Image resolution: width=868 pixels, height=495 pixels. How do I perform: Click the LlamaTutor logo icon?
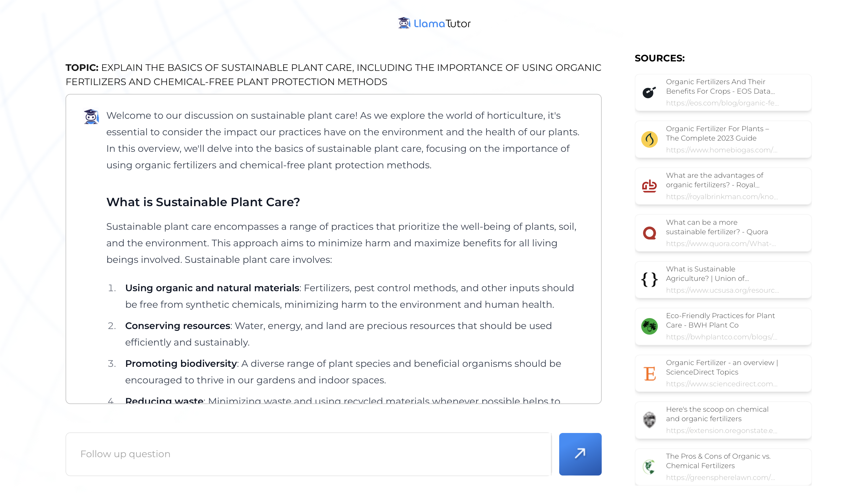point(404,23)
